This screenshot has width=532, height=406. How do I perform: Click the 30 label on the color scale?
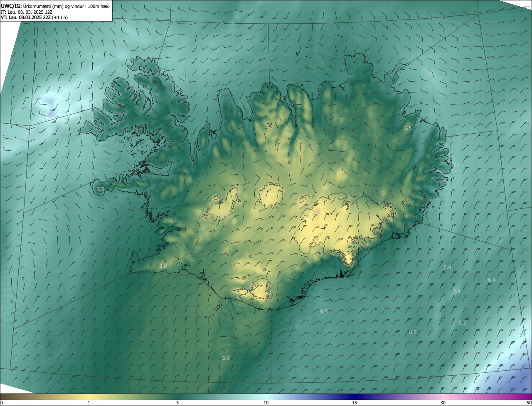pyautogui.click(x=443, y=403)
